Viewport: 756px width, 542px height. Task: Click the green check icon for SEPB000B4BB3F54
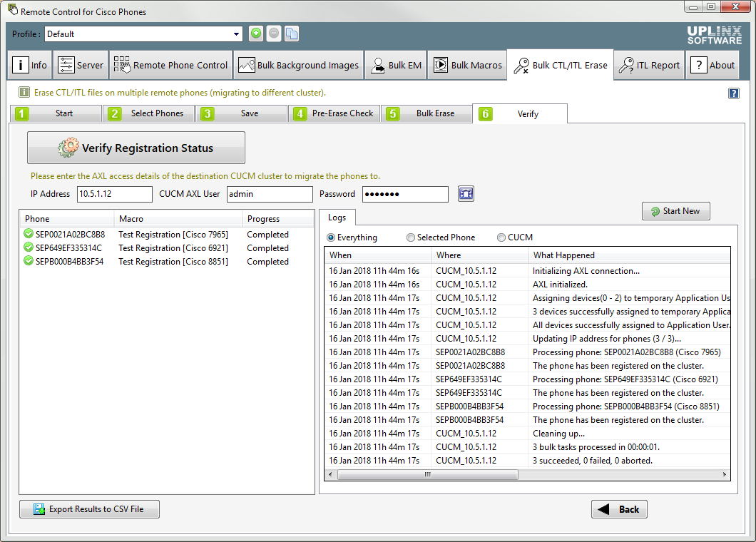pos(29,261)
